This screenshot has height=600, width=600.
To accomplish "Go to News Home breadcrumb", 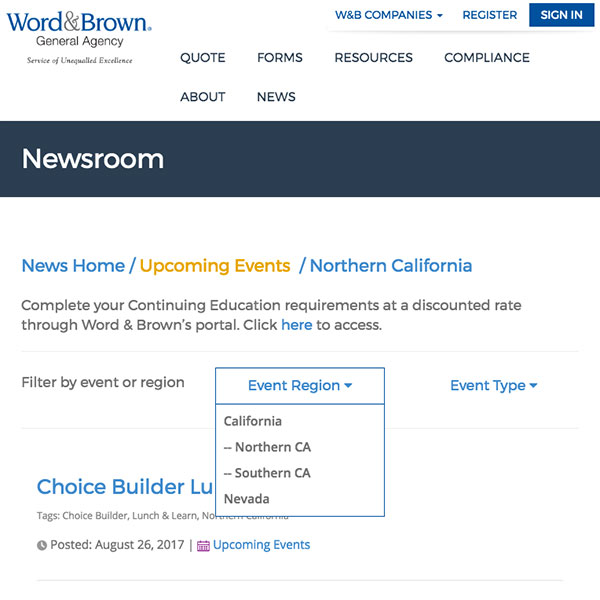I will [x=73, y=266].
